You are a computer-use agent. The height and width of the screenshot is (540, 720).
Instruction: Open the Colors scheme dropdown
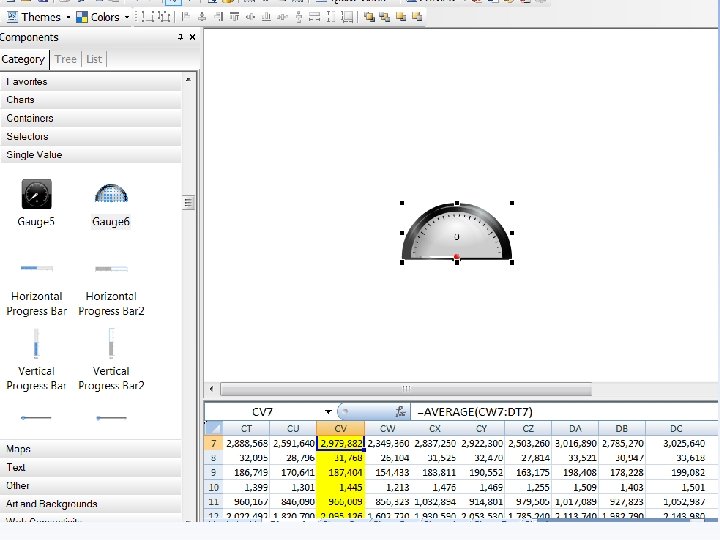click(x=102, y=17)
